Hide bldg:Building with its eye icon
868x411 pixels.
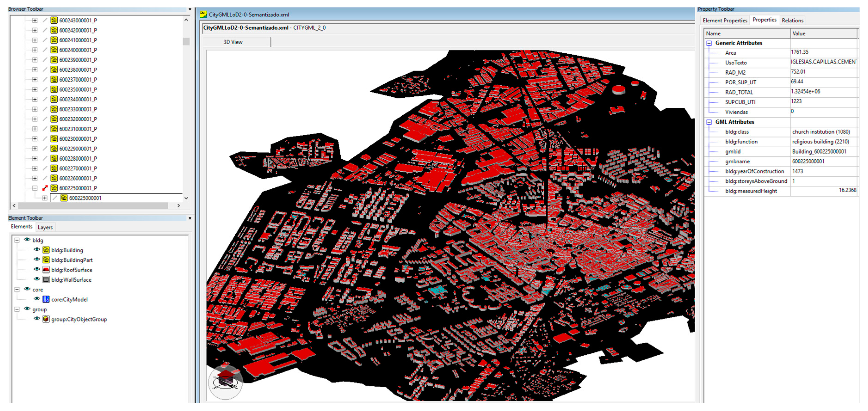pyautogui.click(x=37, y=250)
